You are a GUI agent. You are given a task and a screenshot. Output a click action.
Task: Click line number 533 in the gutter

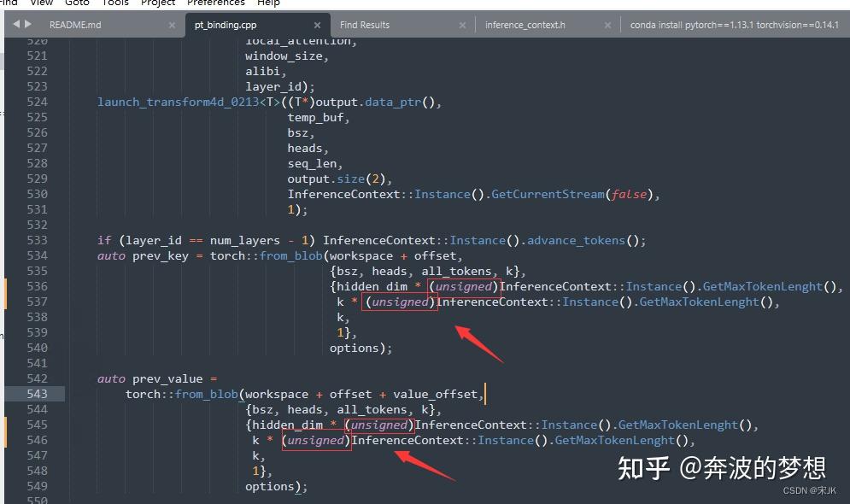[x=37, y=240]
